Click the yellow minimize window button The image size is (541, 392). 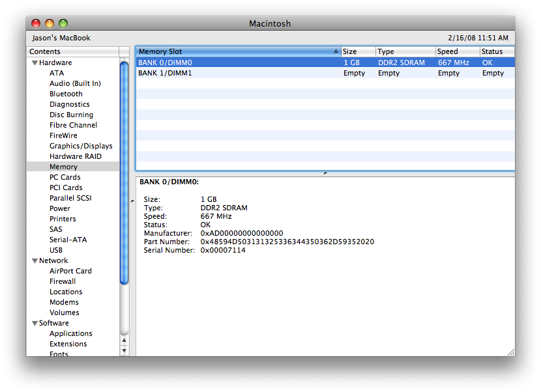[50, 23]
